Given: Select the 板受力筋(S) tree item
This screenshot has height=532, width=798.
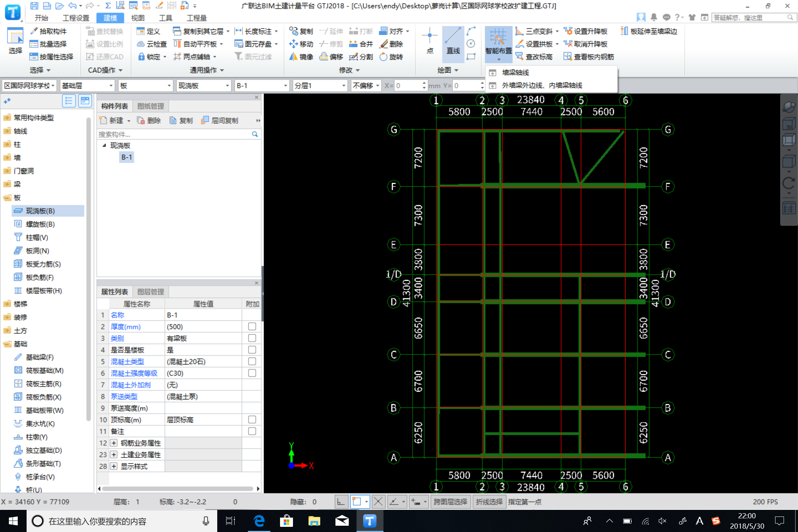Looking at the screenshot, I should (x=43, y=264).
